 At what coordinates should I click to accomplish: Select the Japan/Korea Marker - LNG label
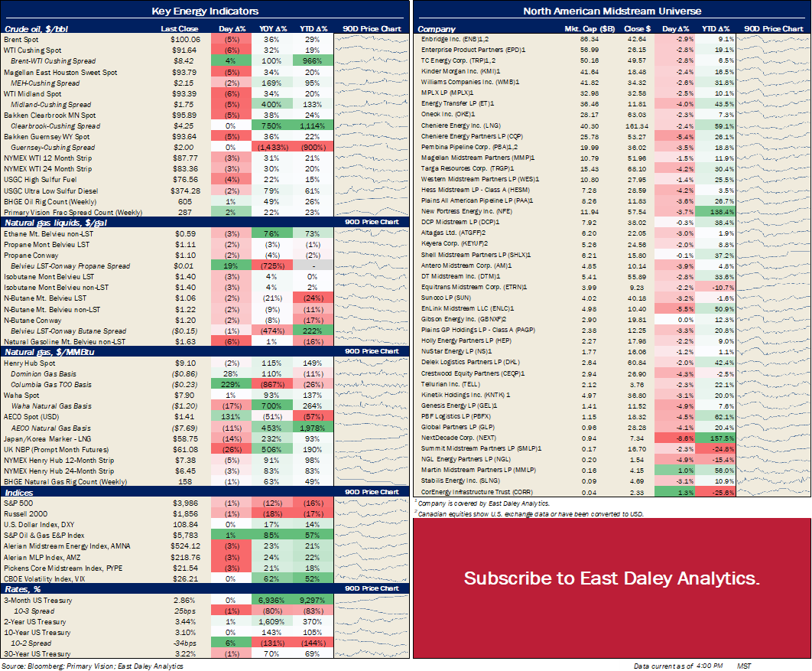pos(47,439)
